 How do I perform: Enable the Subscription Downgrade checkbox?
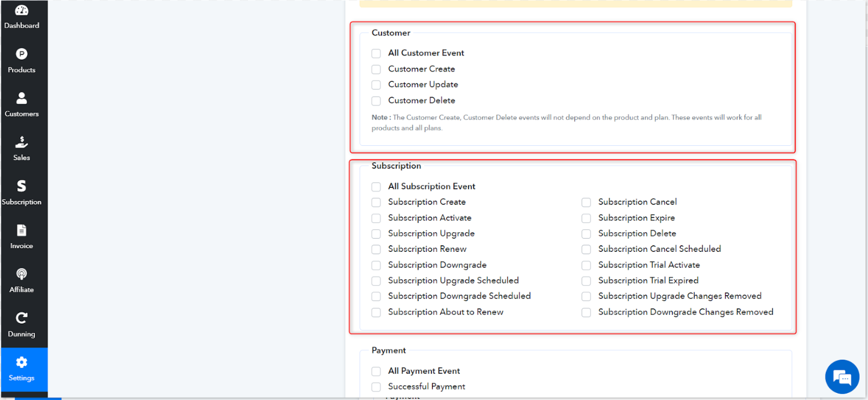[376, 265]
